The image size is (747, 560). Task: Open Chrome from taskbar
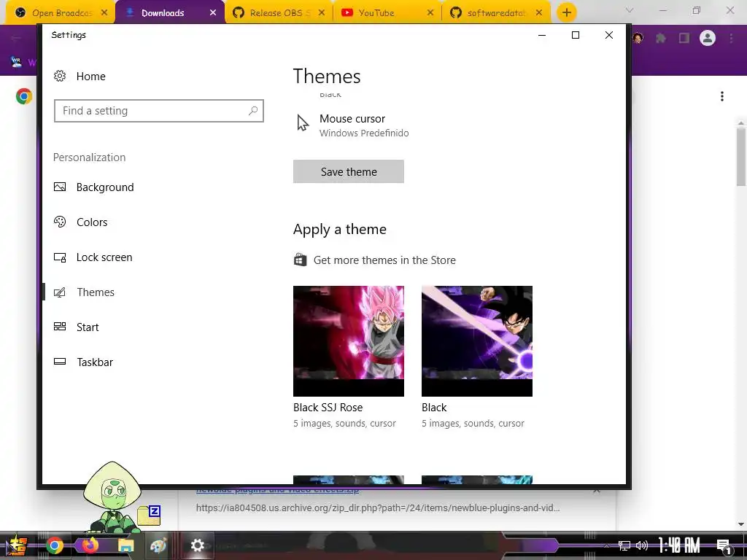pos(54,545)
